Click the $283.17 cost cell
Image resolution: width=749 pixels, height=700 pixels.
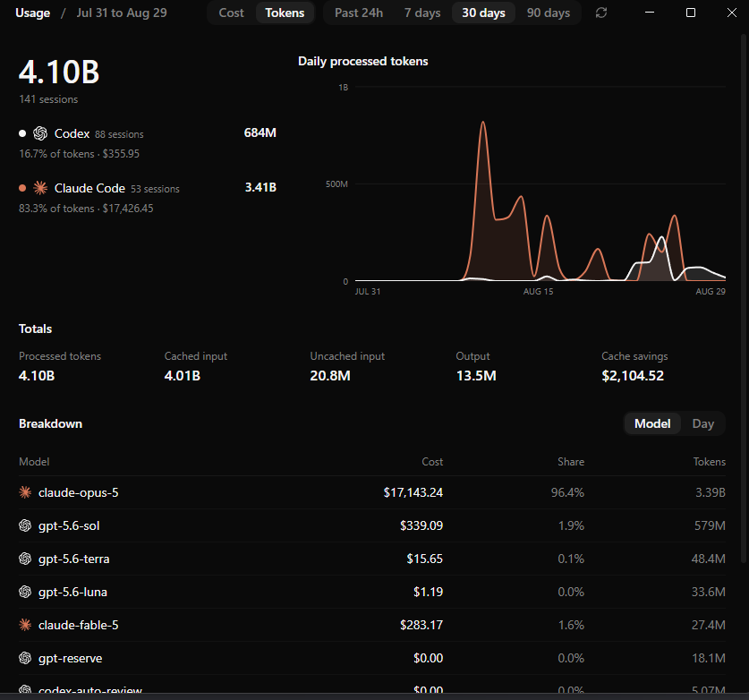pyautogui.click(x=421, y=625)
